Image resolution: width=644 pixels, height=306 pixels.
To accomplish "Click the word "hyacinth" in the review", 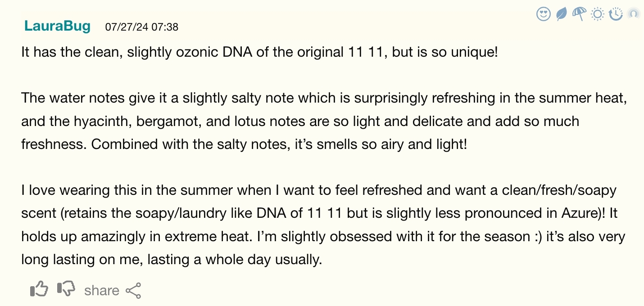I will [x=104, y=121].
